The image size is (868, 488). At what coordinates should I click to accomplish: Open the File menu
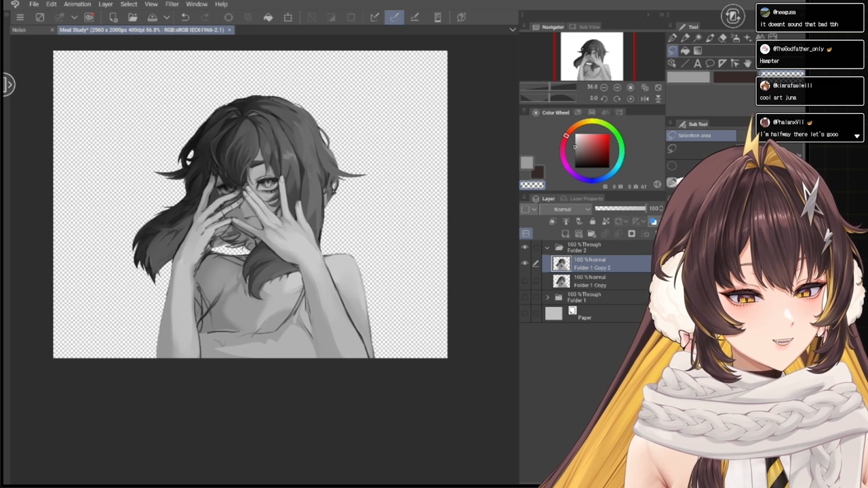(34, 4)
